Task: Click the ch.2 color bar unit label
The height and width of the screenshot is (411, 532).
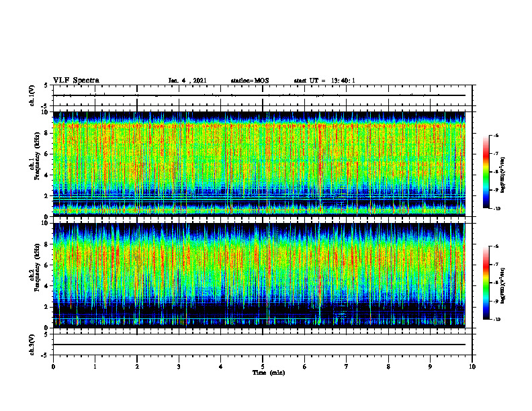Action: click(x=503, y=285)
